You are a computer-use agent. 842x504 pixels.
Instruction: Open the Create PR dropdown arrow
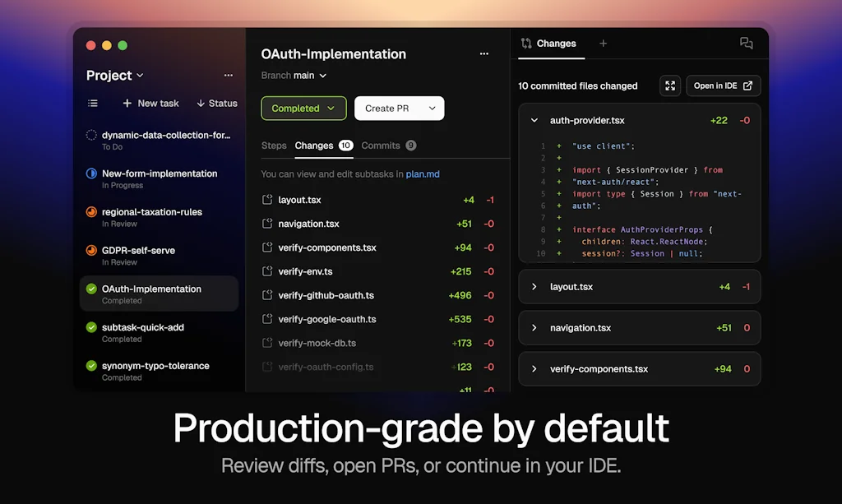pos(432,109)
